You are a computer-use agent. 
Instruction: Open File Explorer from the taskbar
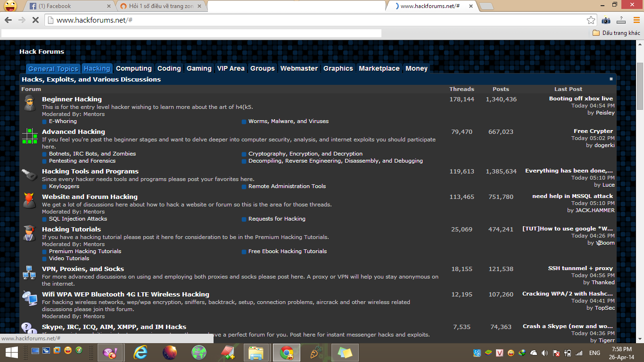point(256,353)
